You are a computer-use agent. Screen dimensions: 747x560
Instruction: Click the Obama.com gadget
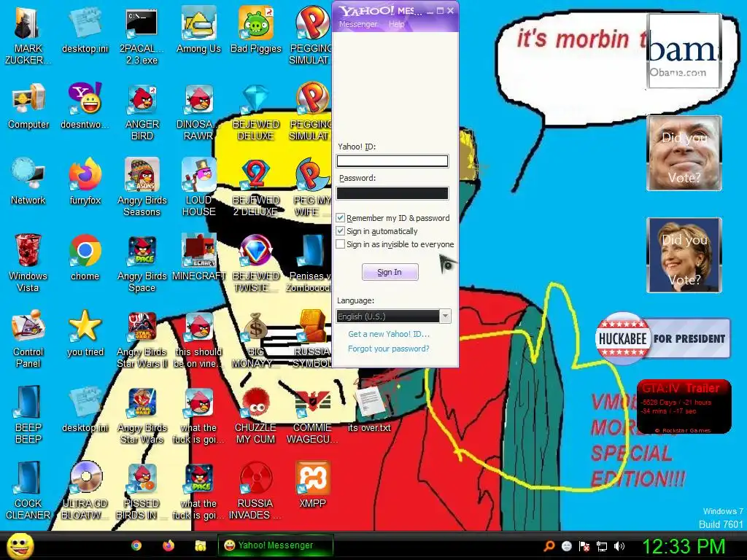684,51
